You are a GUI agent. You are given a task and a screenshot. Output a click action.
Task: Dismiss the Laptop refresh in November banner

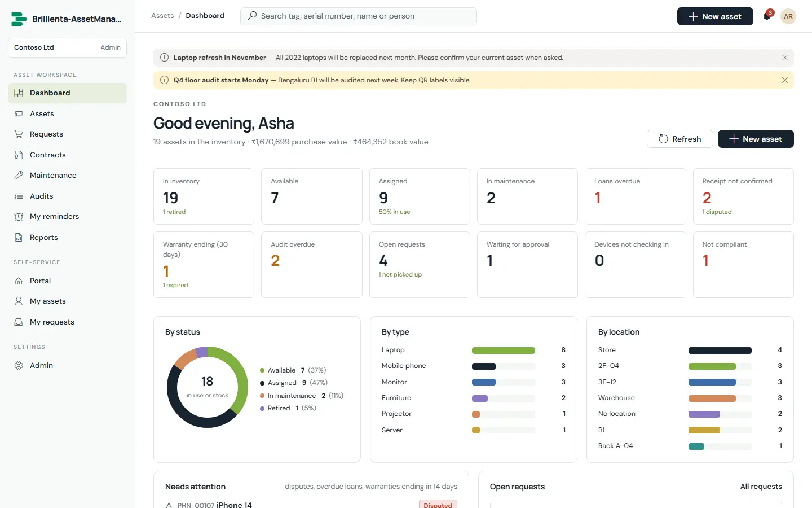785,58
